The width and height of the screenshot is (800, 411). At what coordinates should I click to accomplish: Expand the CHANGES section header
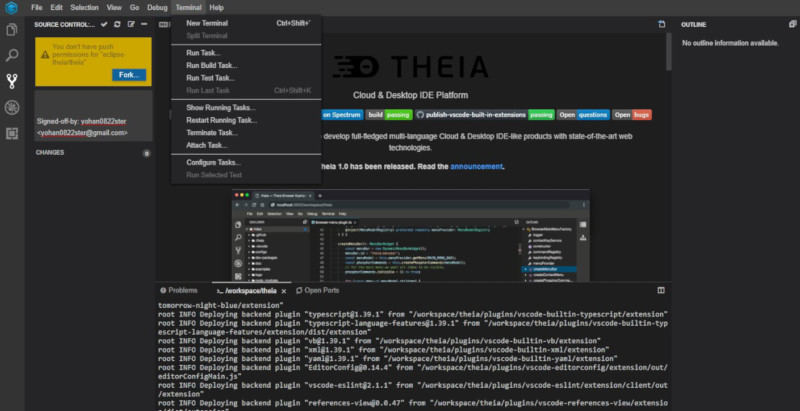pyautogui.click(x=50, y=153)
